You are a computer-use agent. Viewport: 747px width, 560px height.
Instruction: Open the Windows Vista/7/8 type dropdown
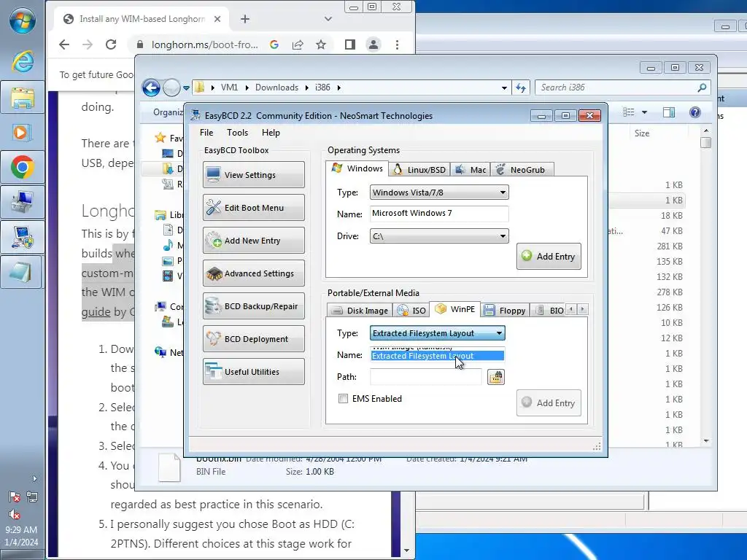point(438,192)
